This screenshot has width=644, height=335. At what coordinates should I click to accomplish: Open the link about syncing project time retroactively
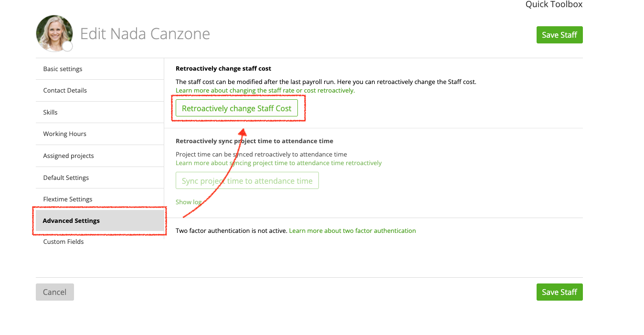click(279, 163)
